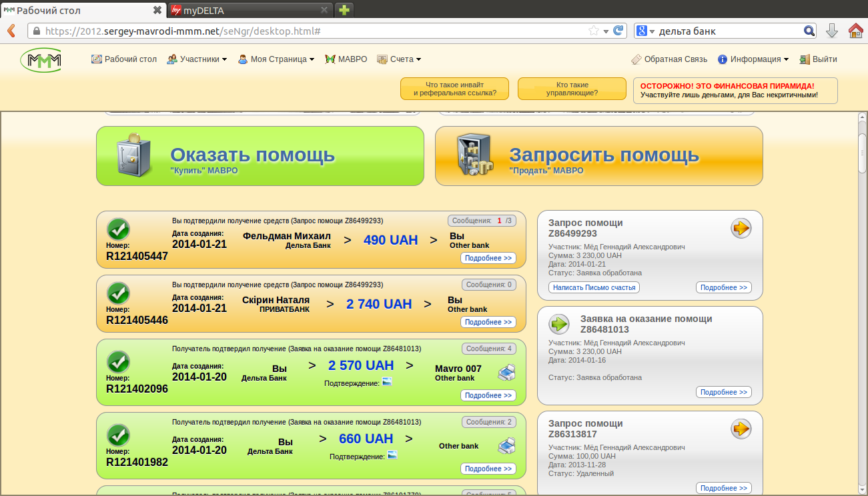The image size is (868, 496).
Task: Switch to the myDELTA browser tab
Action: pyautogui.click(x=250, y=10)
